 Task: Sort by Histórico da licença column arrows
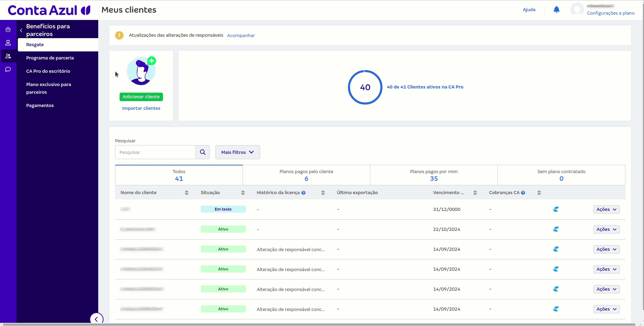pyautogui.click(x=323, y=193)
